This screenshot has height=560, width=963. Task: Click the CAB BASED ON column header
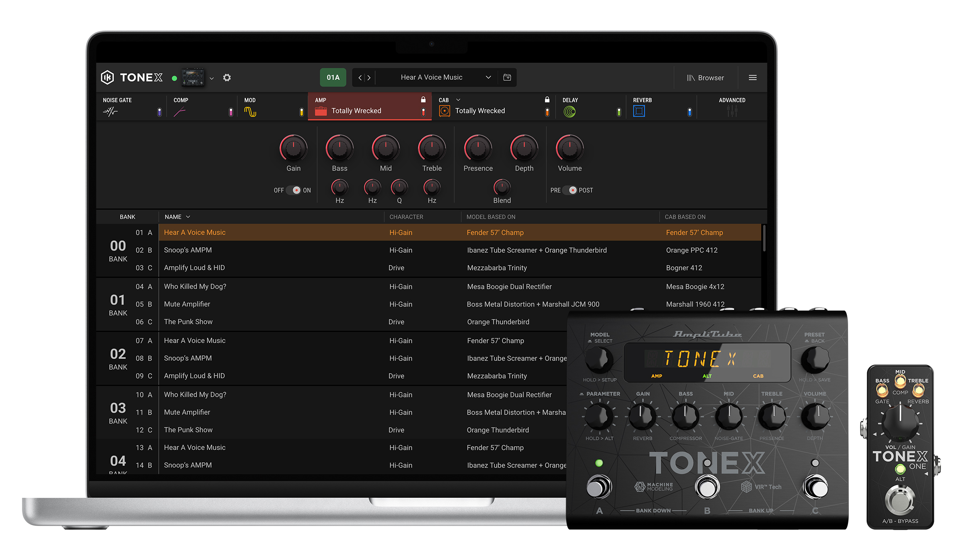(685, 217)
